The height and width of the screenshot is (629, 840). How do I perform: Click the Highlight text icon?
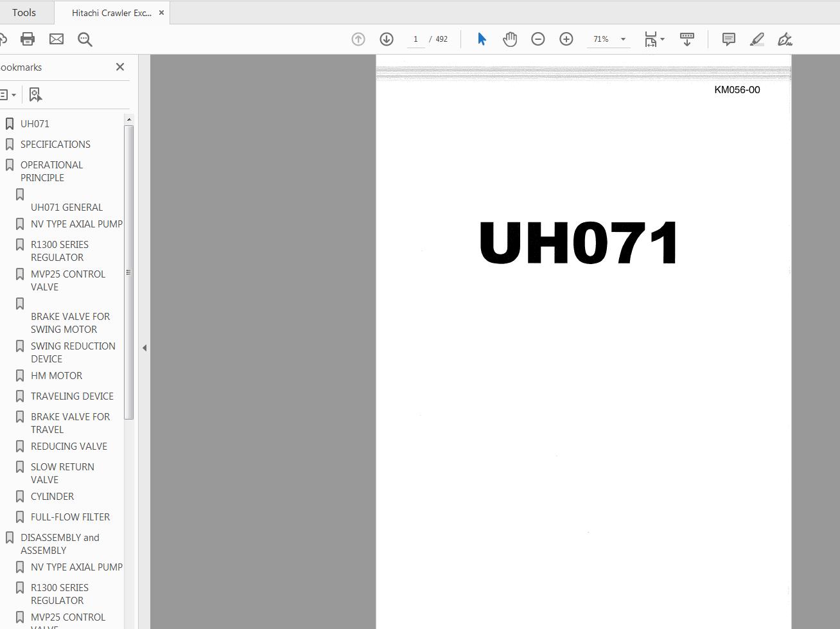coord(757,39)
